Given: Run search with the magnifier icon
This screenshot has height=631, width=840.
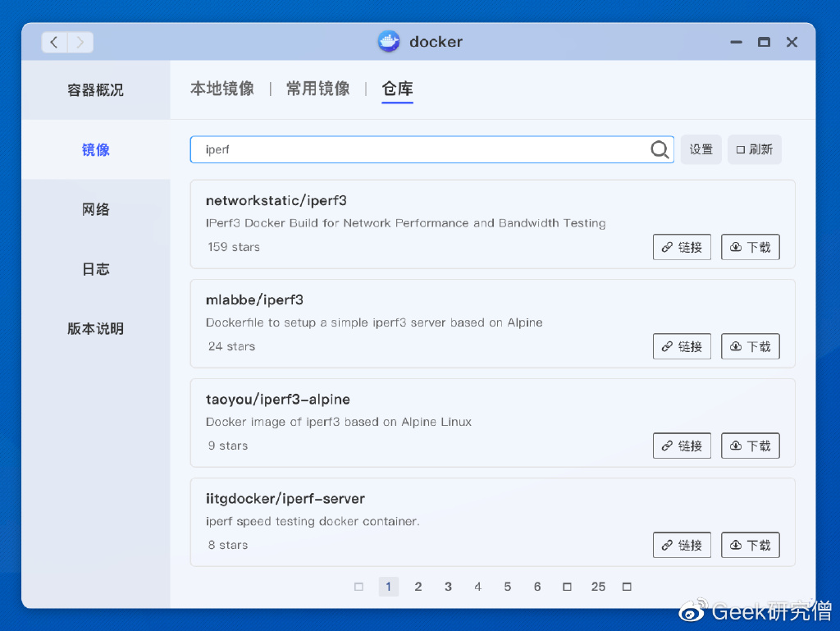Looking at the screenshot, I should coord(660,149).
